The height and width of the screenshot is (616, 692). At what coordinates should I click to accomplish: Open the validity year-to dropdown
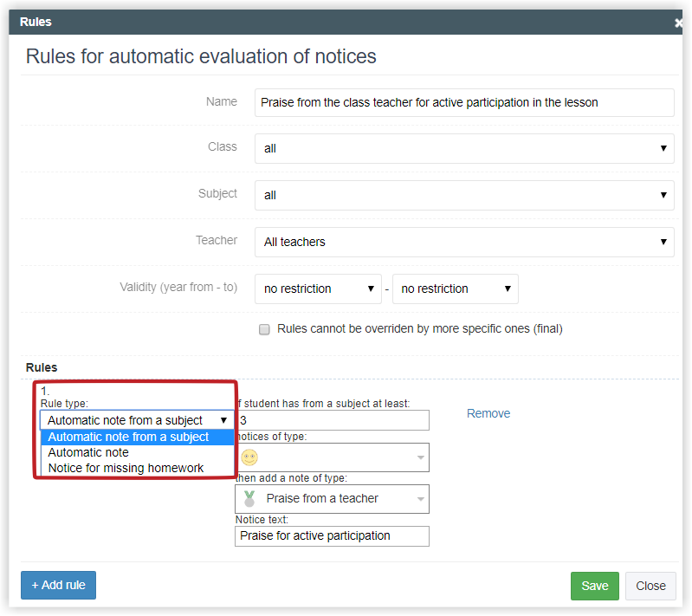coord(456,289)
